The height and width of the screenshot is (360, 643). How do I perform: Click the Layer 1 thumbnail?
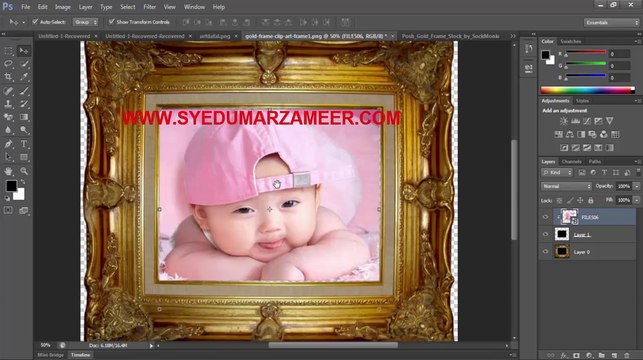point(561,234)
